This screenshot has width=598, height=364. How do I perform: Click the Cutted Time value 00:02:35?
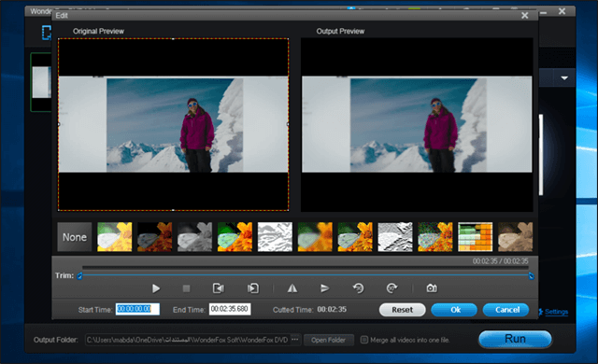pyautogui.click(x=332, y=309)
